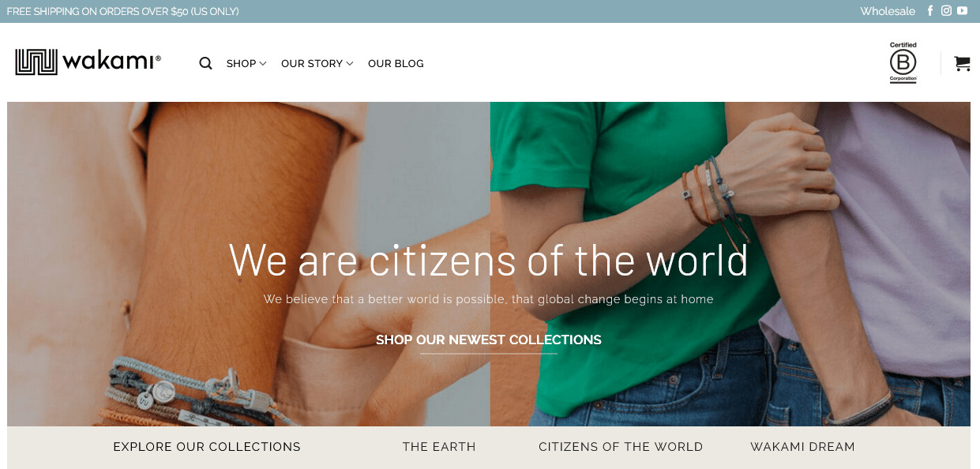Click the hero headline We are citizens
Viewport: 980px width, 469px height.
[x=489, y=259]
